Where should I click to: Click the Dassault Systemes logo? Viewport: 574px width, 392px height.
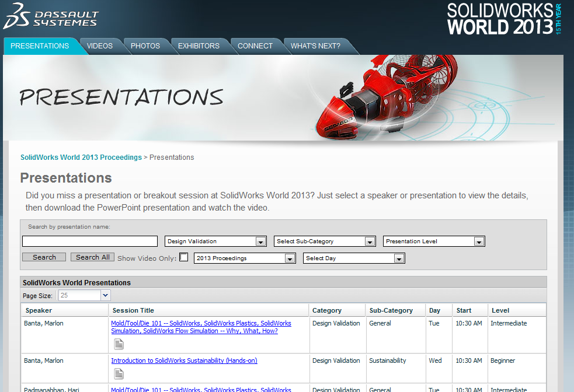(x=51, y=16)
